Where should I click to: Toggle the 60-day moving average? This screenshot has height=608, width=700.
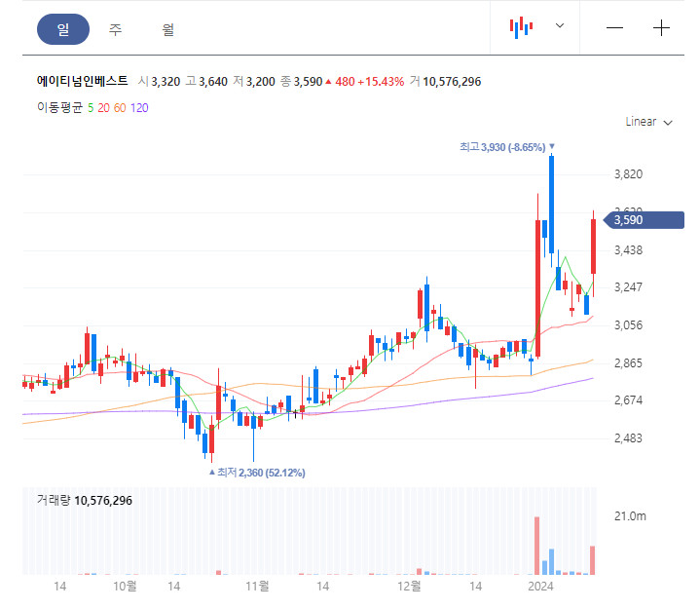click(x=120, y=108)
